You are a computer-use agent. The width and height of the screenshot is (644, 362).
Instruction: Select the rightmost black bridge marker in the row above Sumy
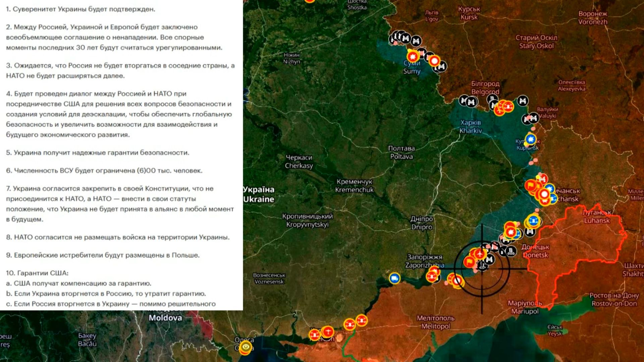pos(416,41)
